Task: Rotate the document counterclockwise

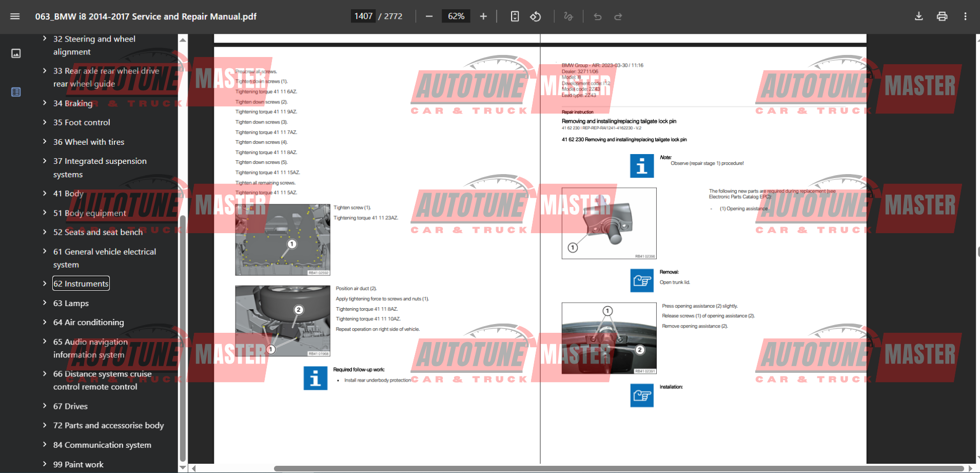Action: pyautogui.click(x=535, y=16)
